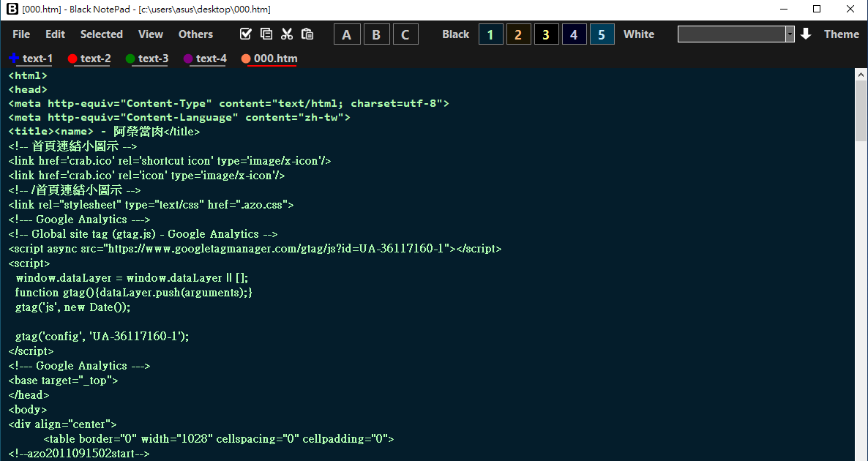Image resolution: width=868 pixels, height=461 pixels.
Task: Toggle the select-all checkmark icon
Action: click(x=246, y=34)
